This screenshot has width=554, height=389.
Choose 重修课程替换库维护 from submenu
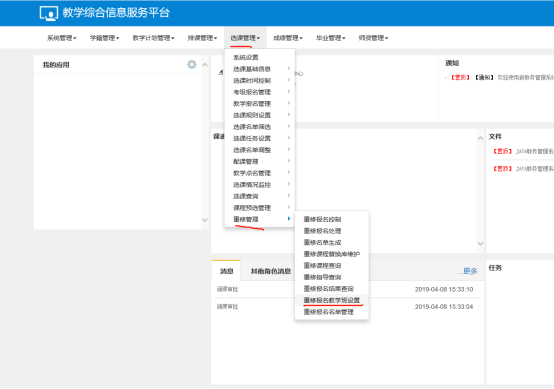(332, 254)
